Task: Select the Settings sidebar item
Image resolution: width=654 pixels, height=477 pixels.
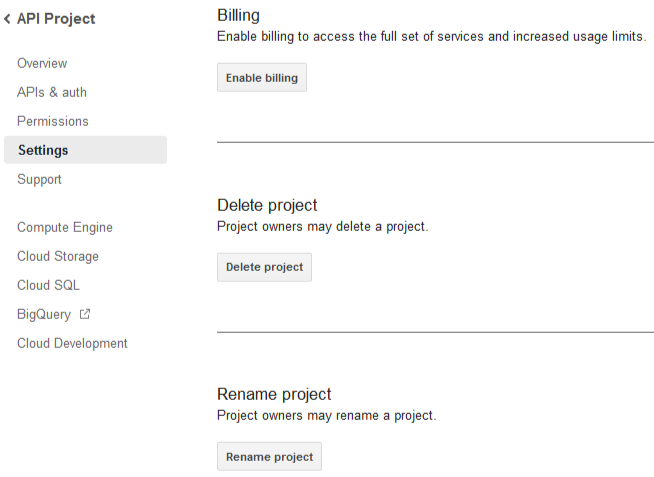Action: pos(86,150)
